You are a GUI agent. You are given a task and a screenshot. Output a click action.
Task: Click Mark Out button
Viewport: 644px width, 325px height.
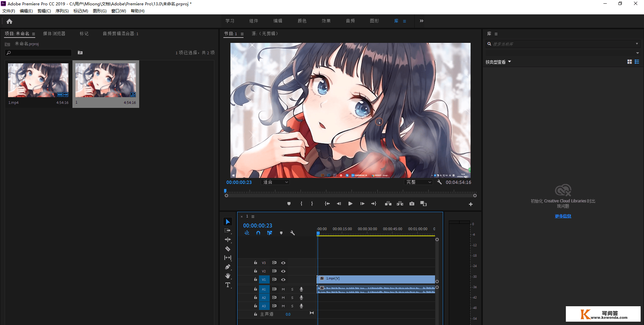coord(312,204)
